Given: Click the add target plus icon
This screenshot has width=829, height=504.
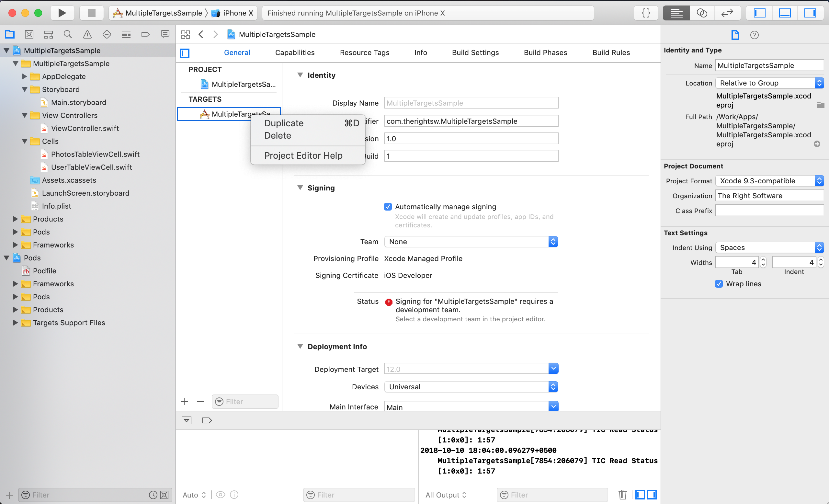Looking at the screenshot, I should point(184,402).
